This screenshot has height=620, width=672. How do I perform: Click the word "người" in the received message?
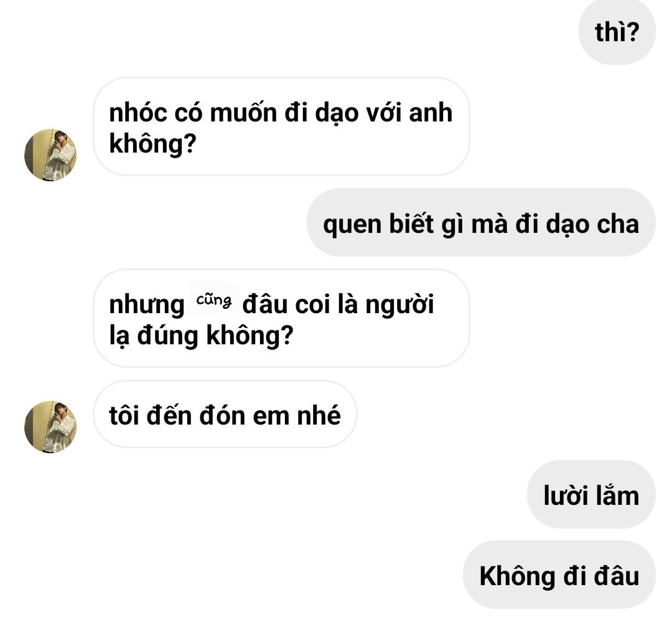pyautogui.click(x=399, y=306)
